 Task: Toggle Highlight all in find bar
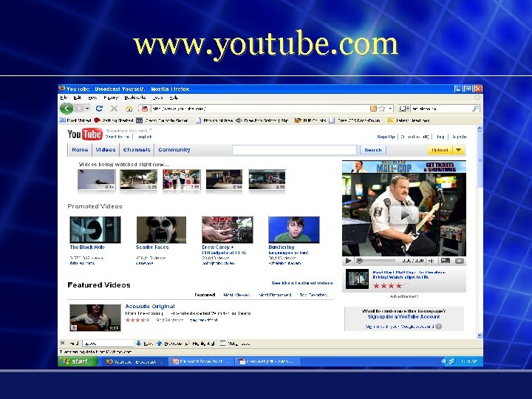coord(199,344)
